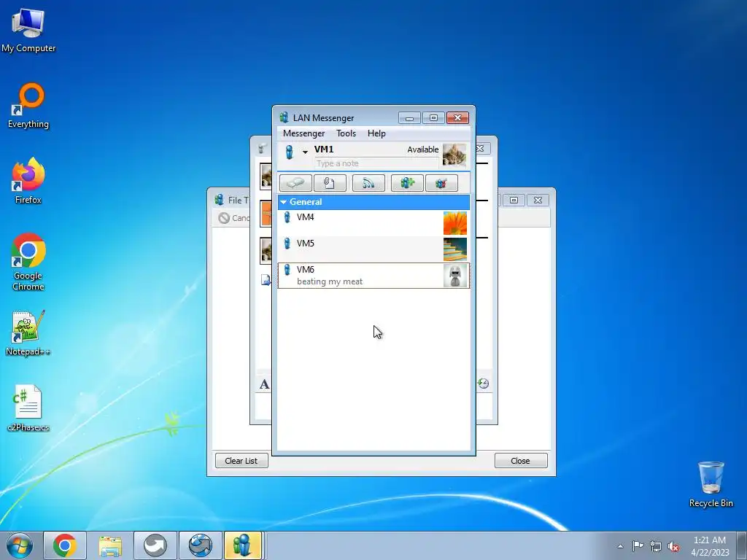Select contact VM5 in the list

coord(373,249)
